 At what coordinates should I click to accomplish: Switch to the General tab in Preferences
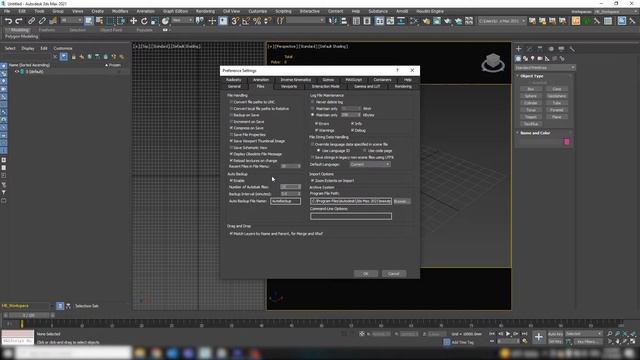[234, 87]
